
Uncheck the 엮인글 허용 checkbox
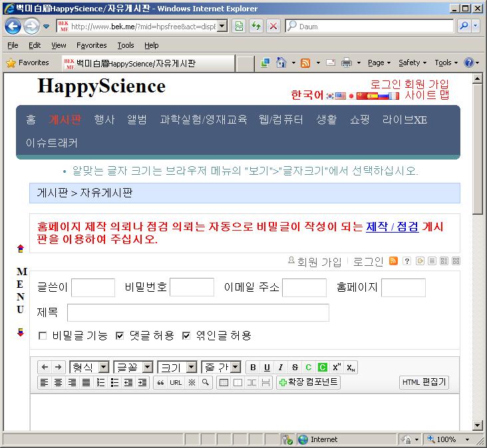point(186,336)
